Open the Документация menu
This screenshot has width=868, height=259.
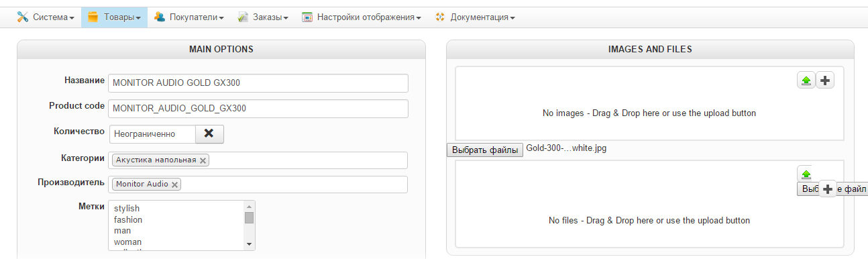pyautogui.click(x=475, y=17)
